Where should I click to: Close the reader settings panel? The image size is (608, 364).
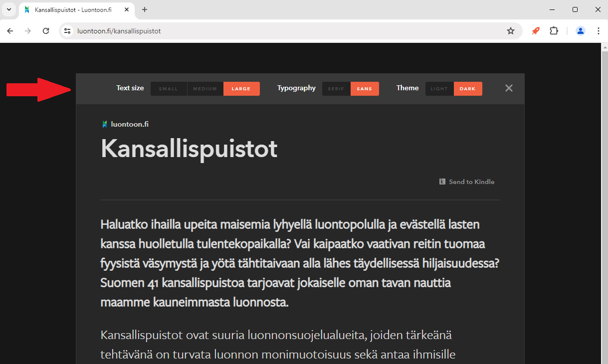(508, 88)
